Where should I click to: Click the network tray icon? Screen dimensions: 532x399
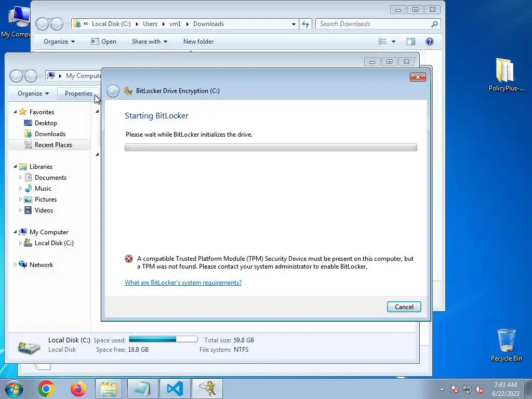coord(467,390)
